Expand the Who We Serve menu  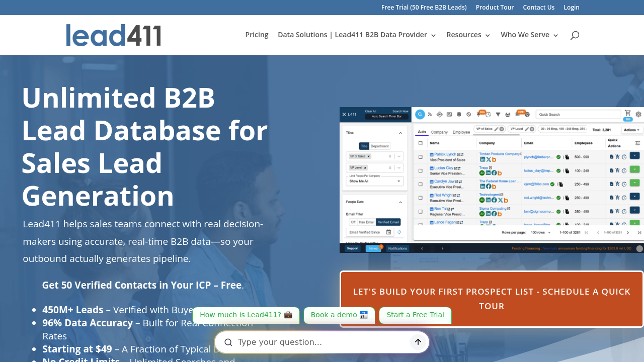coord(529,35)
